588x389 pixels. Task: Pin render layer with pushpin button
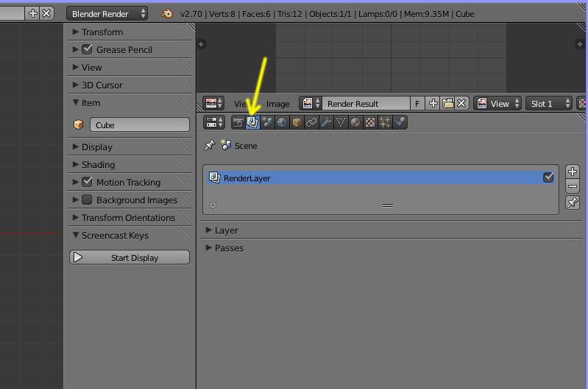(x=573, y=203)
